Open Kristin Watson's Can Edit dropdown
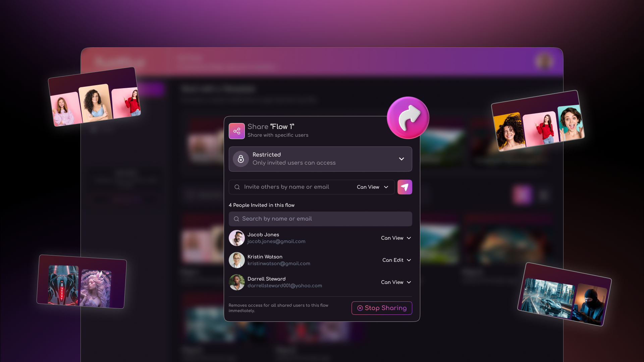644x362 pixels. point(397,260)
